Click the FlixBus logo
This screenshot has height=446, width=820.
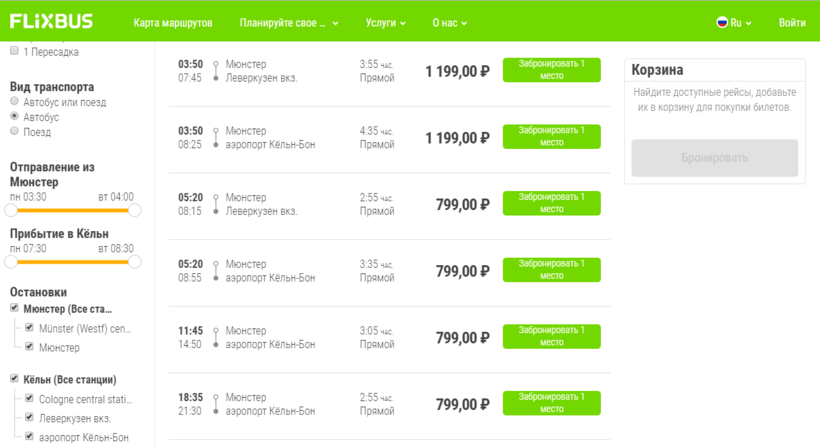pos(52,21)
